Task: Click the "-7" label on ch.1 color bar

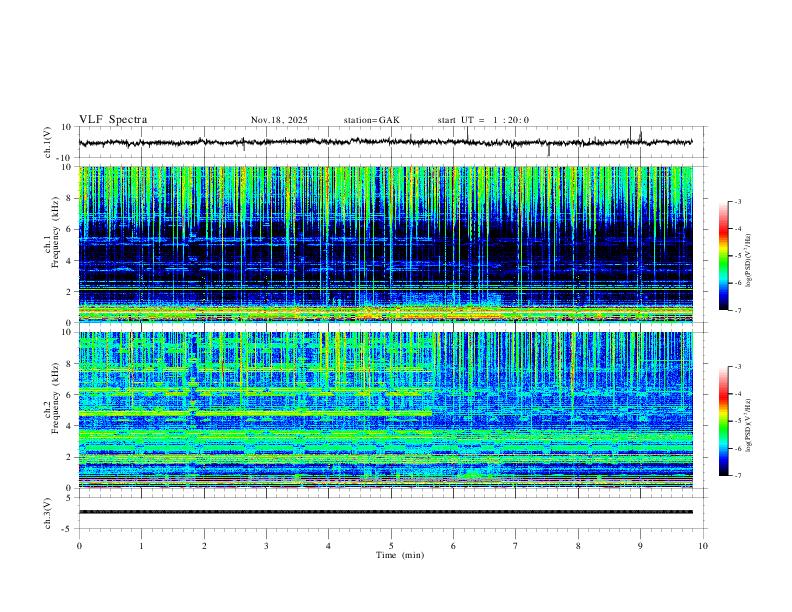Action: pyautogui.click(x=738, y=310)
